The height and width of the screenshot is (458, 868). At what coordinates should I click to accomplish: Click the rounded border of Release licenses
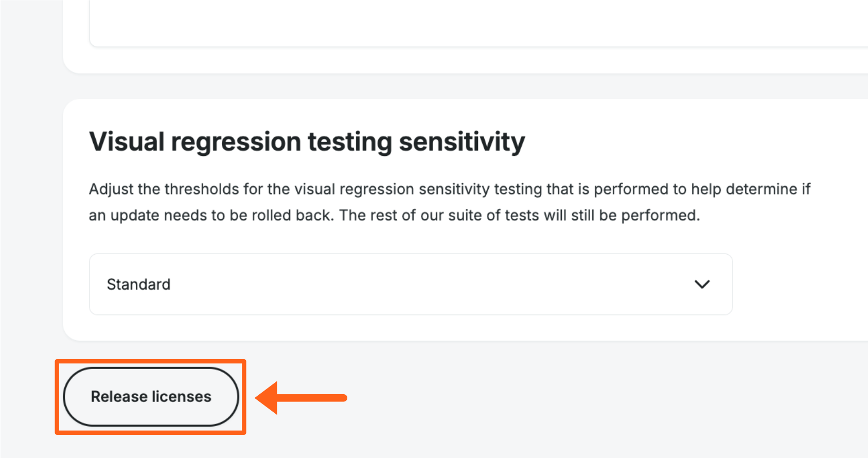151,367
